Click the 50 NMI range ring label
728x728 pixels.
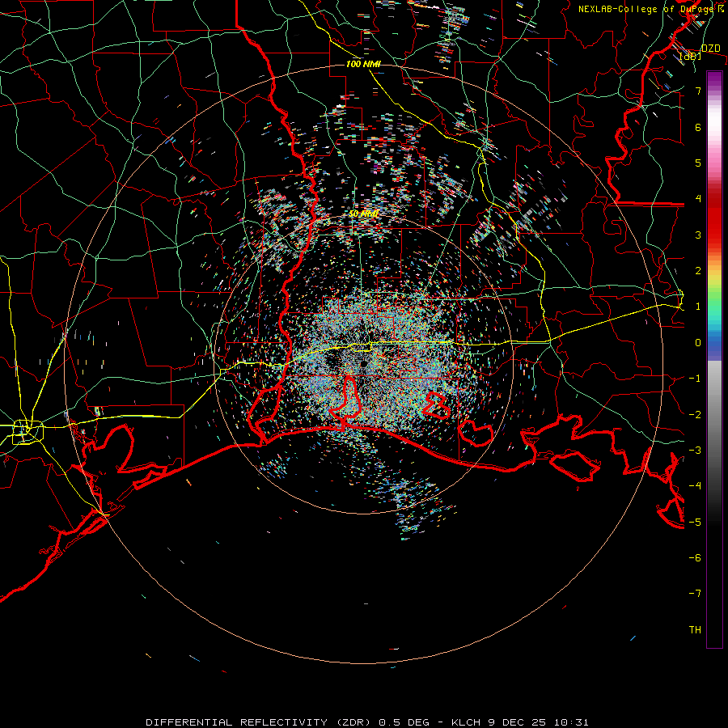pyautogui.click(x=363, y=214)
